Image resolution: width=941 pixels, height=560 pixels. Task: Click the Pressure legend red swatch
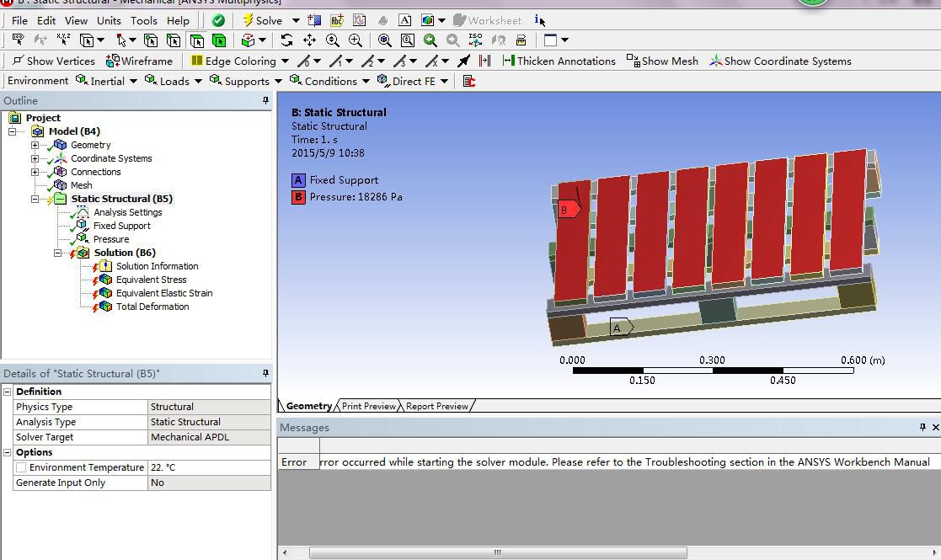[298, 197]
